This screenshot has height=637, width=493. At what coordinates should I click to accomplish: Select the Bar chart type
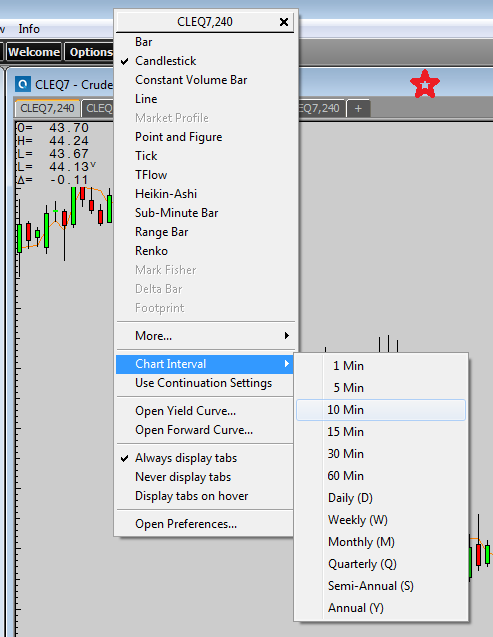click(x=205, y=42)
